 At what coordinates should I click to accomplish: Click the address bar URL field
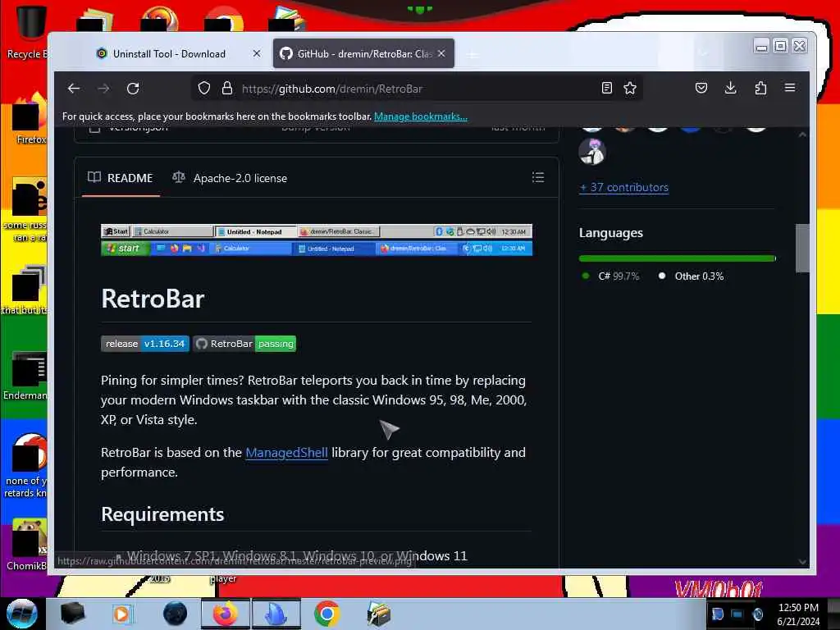[418, 89]
